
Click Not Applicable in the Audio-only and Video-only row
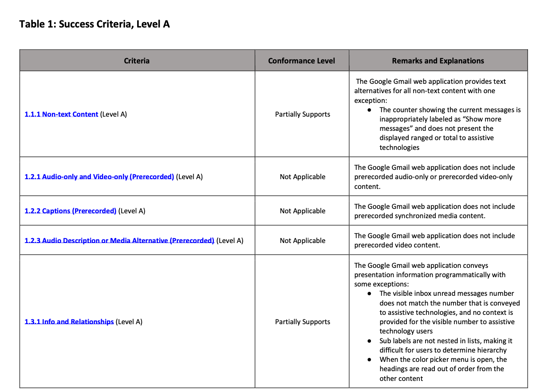302,177
